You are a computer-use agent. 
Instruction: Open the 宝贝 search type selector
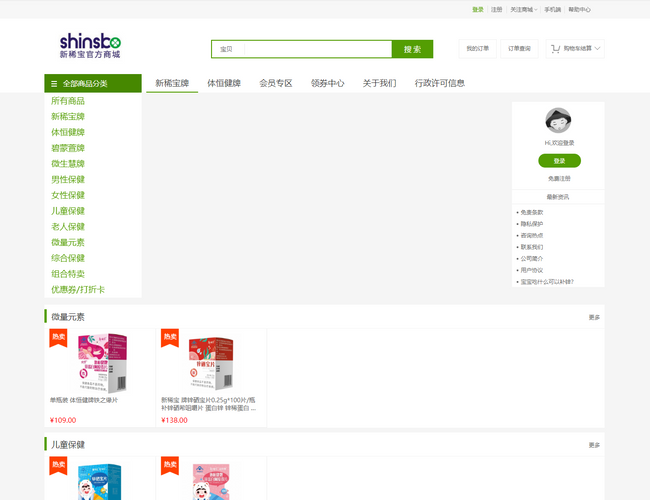[227, 49]
